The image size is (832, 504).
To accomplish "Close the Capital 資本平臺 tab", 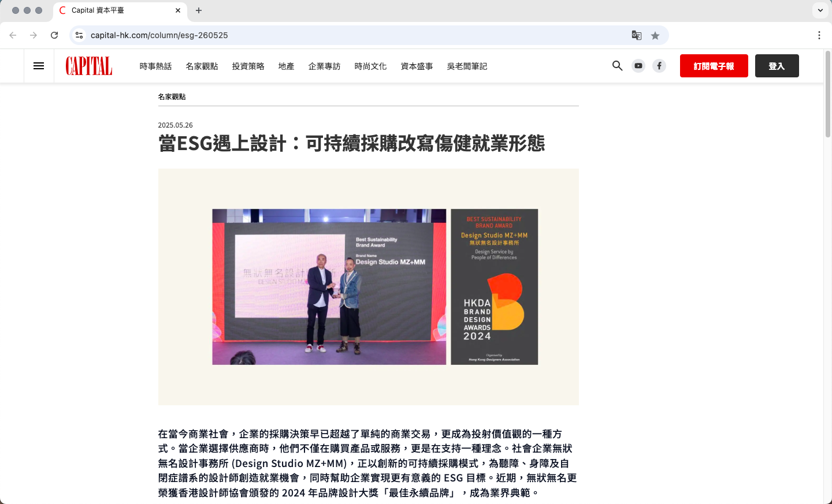I will click(x=178, y=10).
